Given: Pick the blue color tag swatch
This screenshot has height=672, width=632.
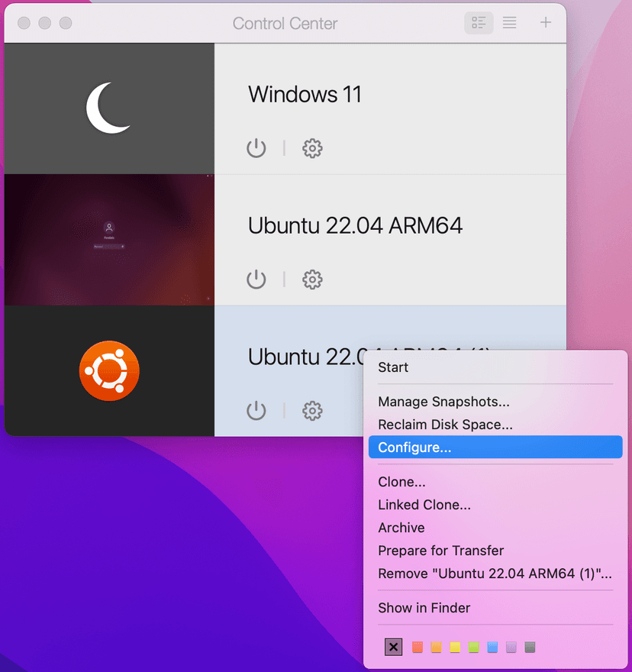Looking at the screenshot, I should pos(492,648).
